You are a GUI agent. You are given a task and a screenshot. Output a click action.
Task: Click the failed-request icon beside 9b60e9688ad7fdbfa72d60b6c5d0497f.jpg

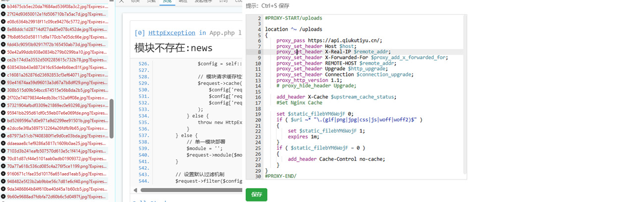pyautogui.click(x=3, y=197)
